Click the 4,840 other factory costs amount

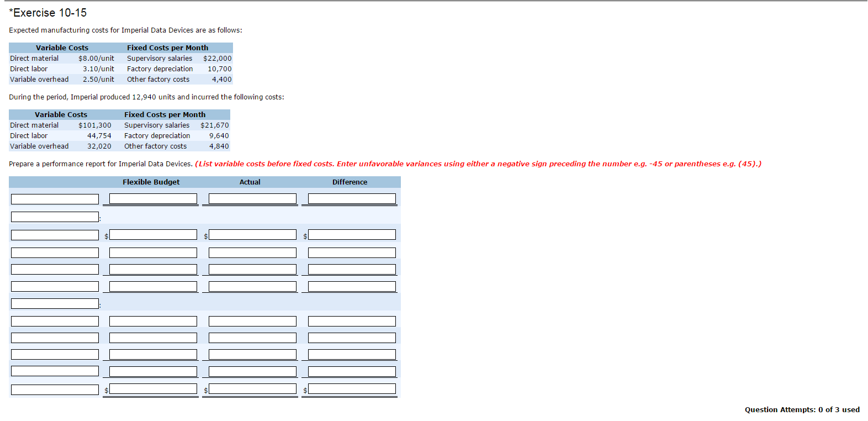pyautogui.click(x=219, y=146)
